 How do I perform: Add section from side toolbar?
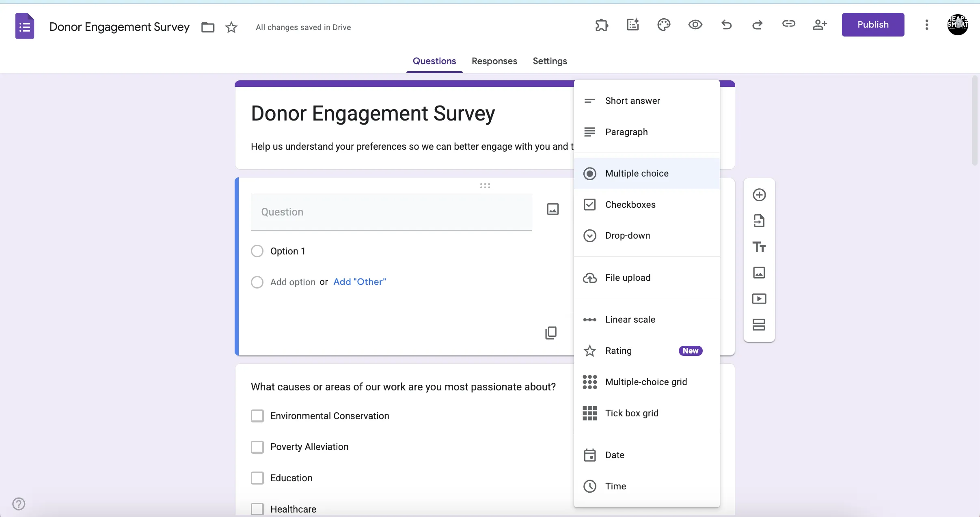tap(759, 325)
